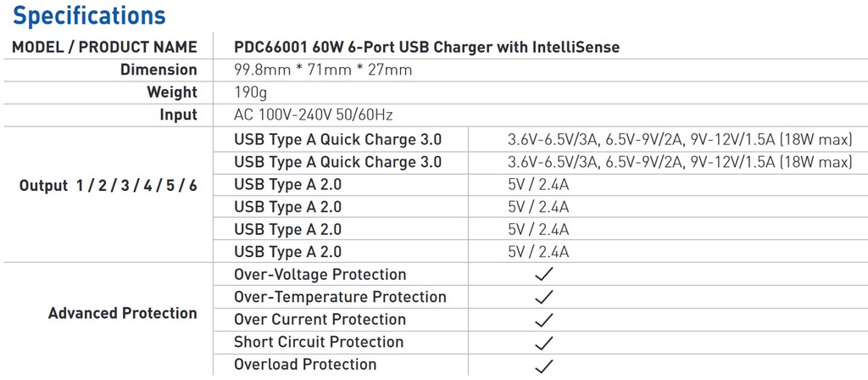Click the Over-Voltage Protection text
The height and width of the screenshot is (380, 868).
point(320,274)
